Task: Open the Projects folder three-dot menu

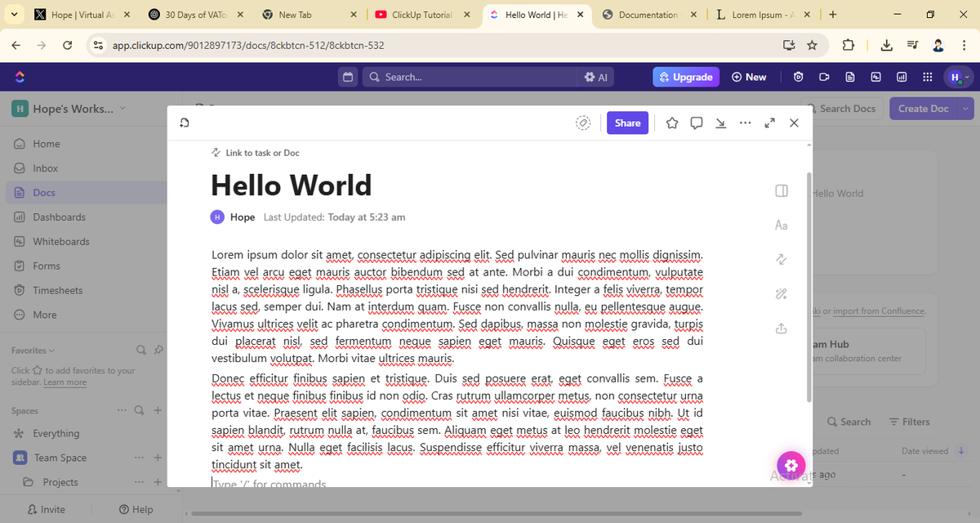Action: pyautogui.click(x=139, y=482)
